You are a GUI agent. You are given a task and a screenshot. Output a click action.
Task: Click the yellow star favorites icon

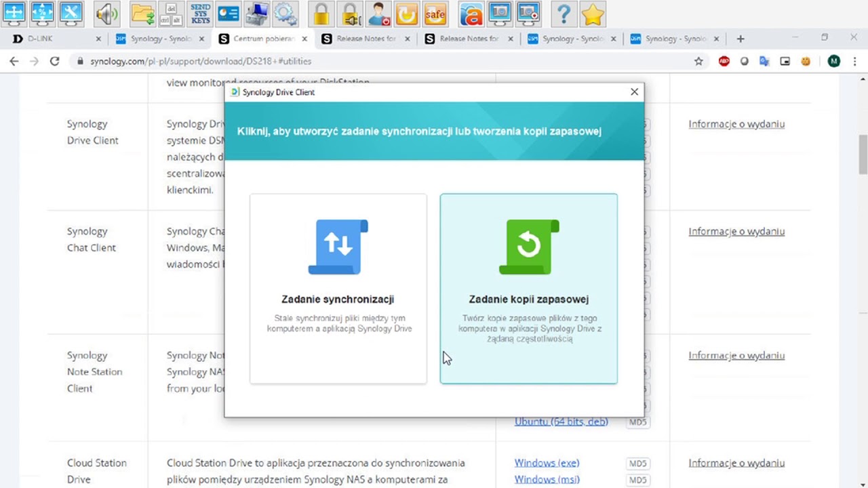click(x=593, y=13)
